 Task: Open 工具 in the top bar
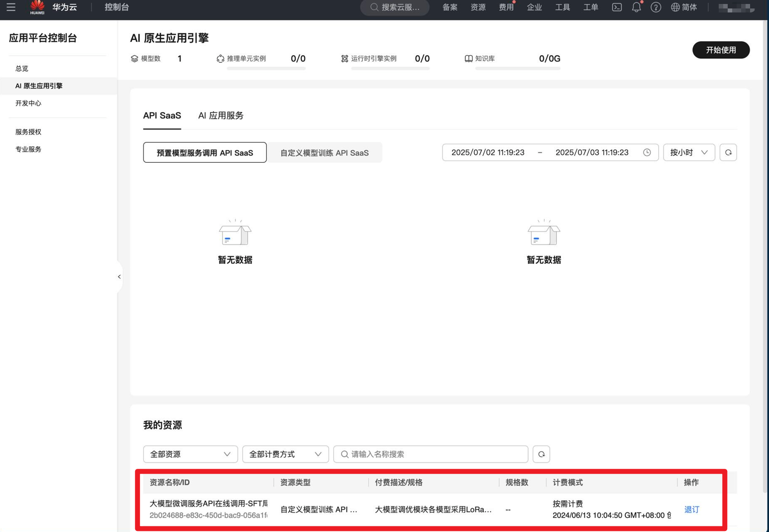[x=562, y=7]
